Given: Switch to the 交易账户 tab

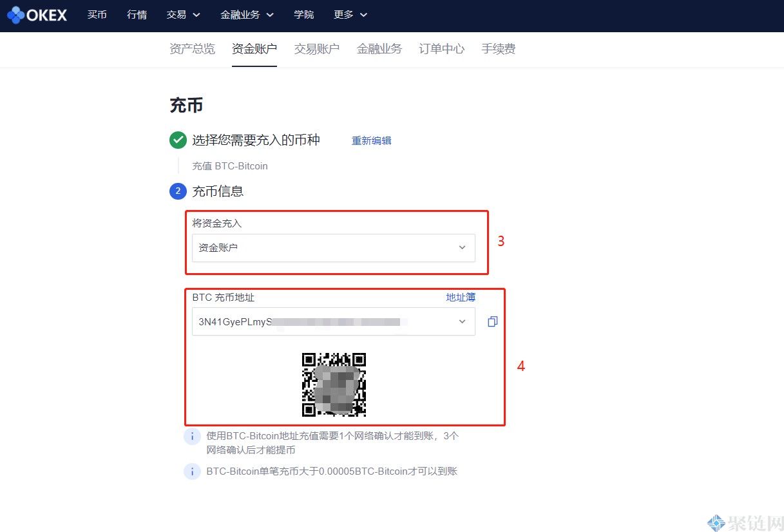Looking at the screenshot, I should point(317,49).
